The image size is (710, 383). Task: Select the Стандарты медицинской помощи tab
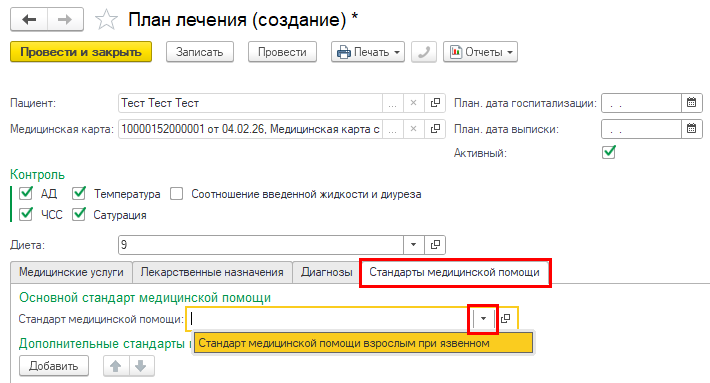454,272
